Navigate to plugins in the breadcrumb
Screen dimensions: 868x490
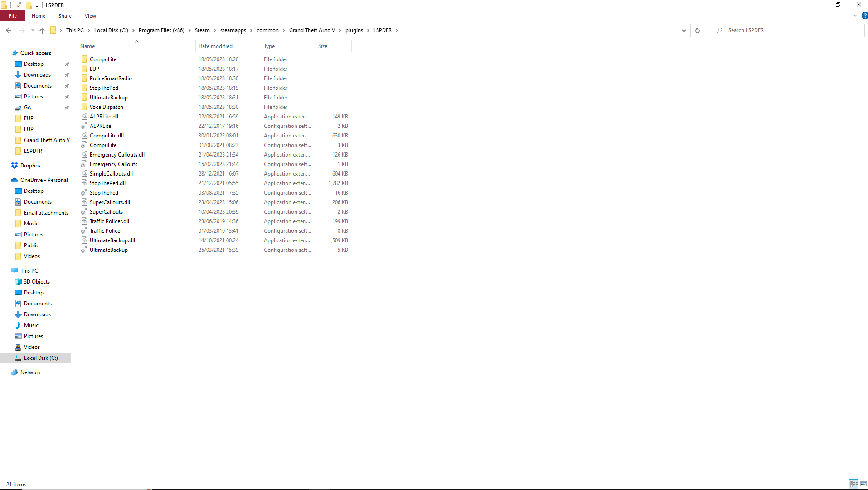click(354, 30)
